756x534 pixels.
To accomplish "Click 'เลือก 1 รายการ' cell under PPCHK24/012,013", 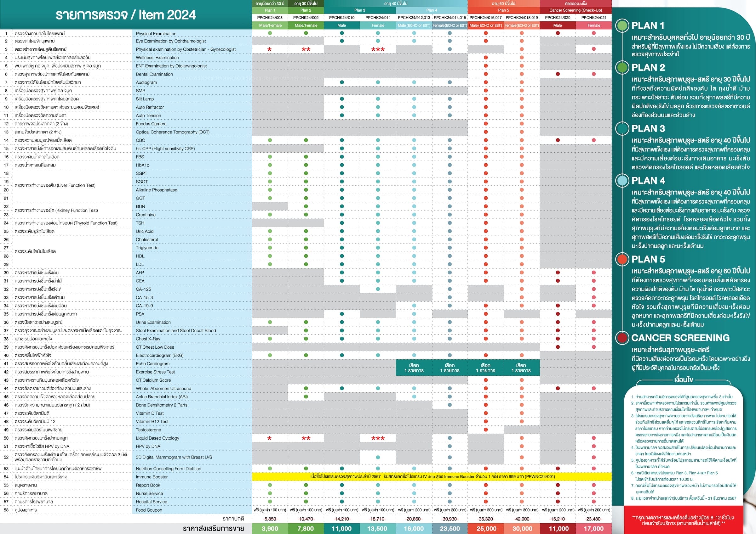I will pyautogui.click(x=414, y=368).
